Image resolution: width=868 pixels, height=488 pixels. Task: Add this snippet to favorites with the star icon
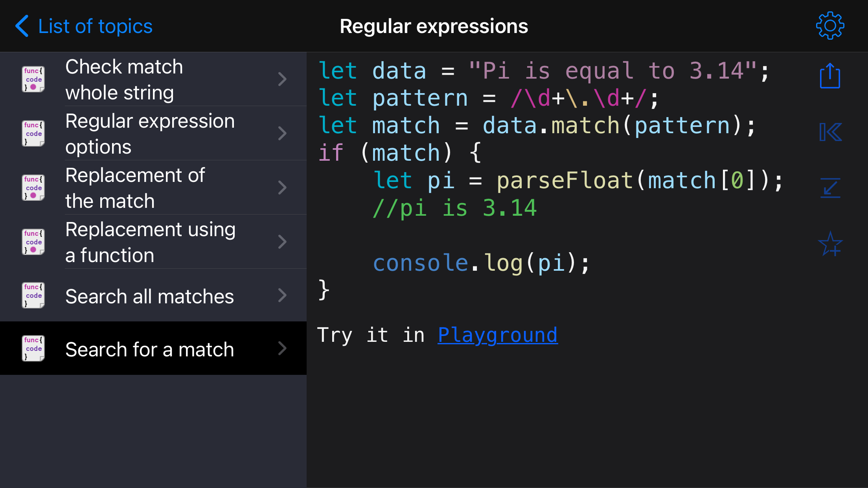(830, 244)
